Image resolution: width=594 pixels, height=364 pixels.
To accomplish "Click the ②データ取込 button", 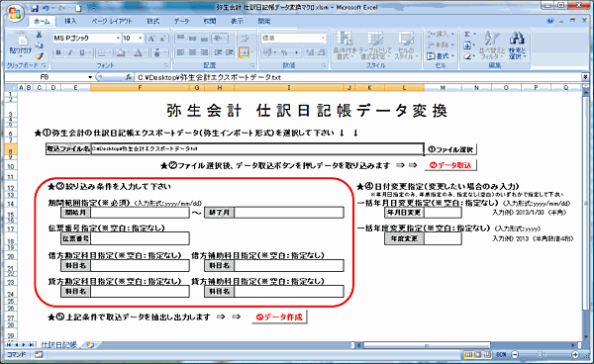I will click(x=450, y=165).
